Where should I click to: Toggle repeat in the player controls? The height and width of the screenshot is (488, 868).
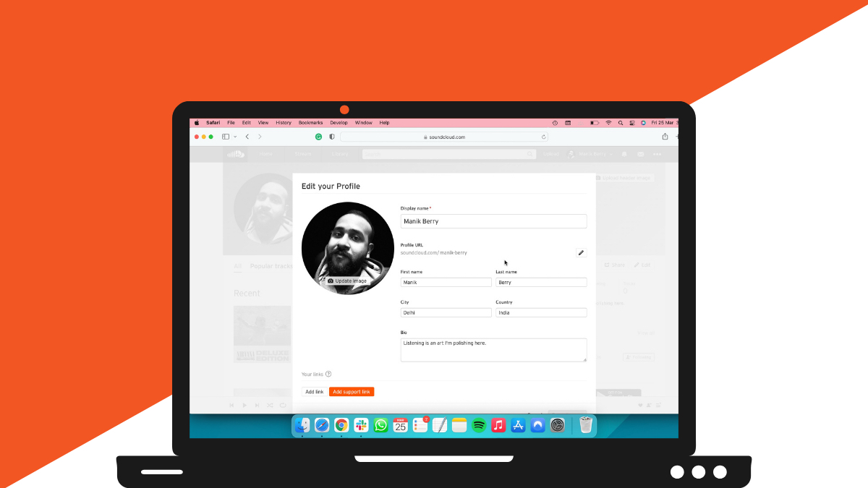283,405
